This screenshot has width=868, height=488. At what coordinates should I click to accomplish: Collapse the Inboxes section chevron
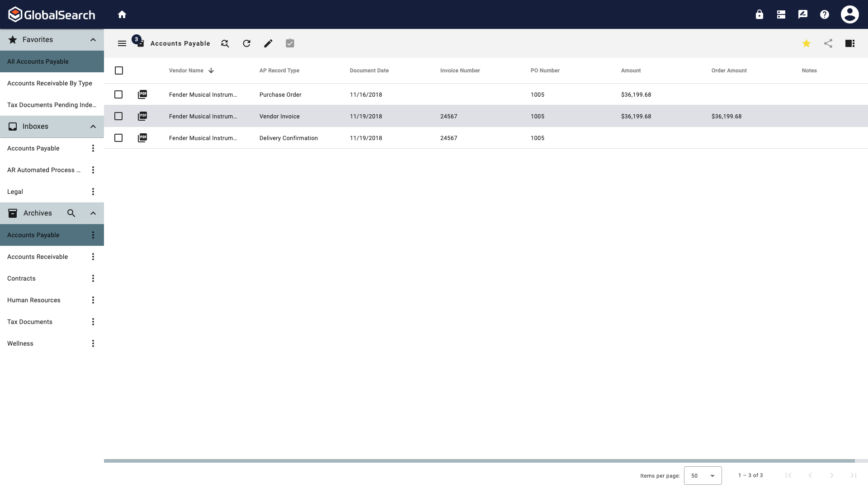(x=93, y=127)
